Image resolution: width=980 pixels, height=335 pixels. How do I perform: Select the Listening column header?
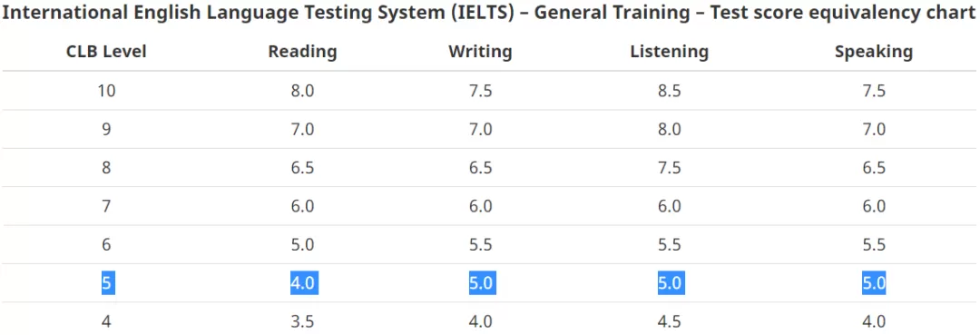coord(670,51)
